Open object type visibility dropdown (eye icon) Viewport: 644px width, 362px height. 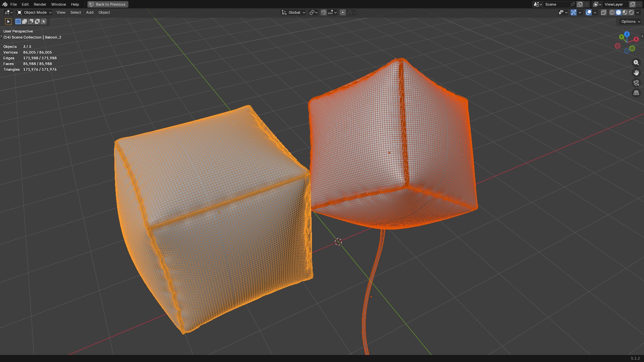click(563, 12)
